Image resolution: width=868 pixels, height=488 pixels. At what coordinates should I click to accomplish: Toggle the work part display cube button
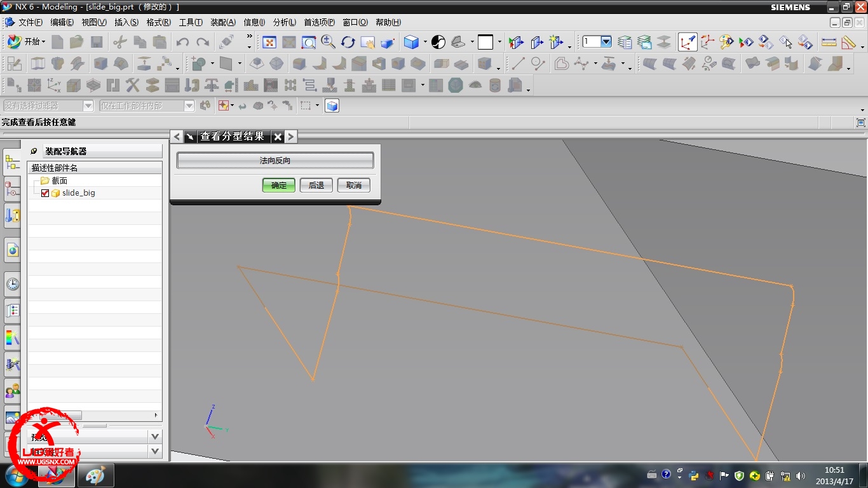click(332, 106)
